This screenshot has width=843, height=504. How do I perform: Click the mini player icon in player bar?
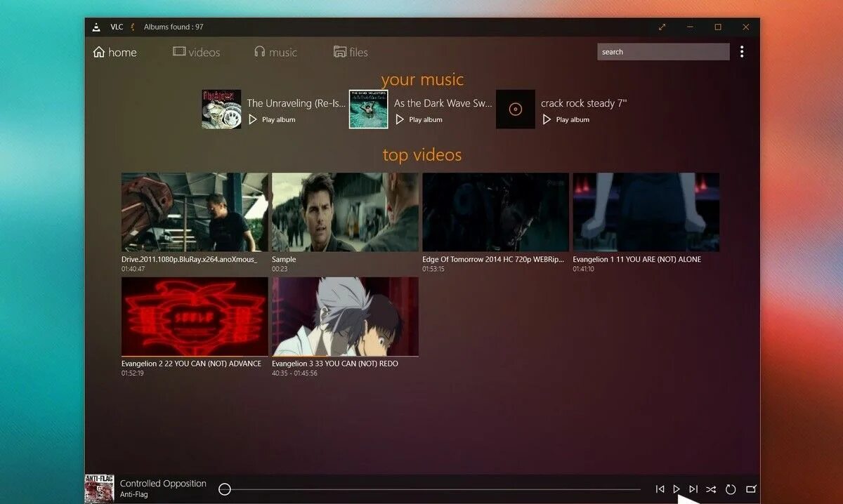751,489
